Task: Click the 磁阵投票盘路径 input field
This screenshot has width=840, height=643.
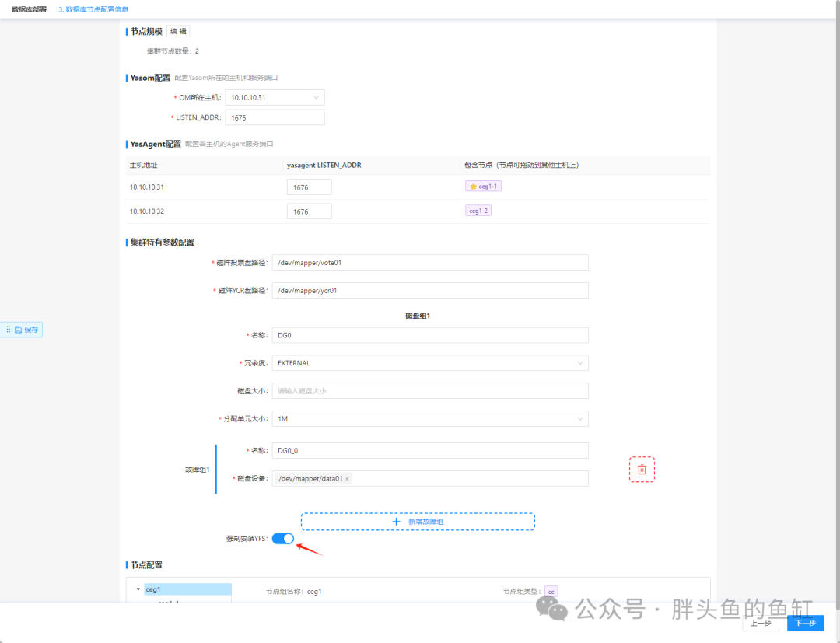Action: [430, 263]
